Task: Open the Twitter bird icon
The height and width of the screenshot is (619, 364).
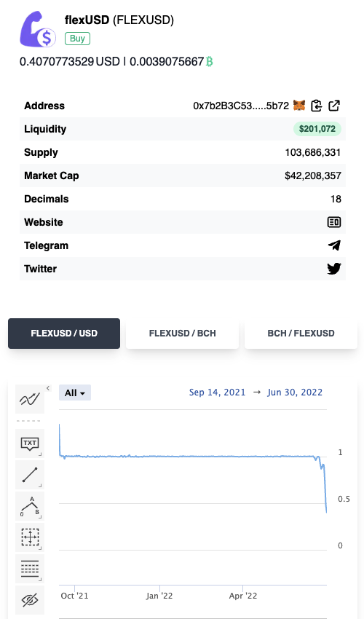Action: (x=334, y=269)
